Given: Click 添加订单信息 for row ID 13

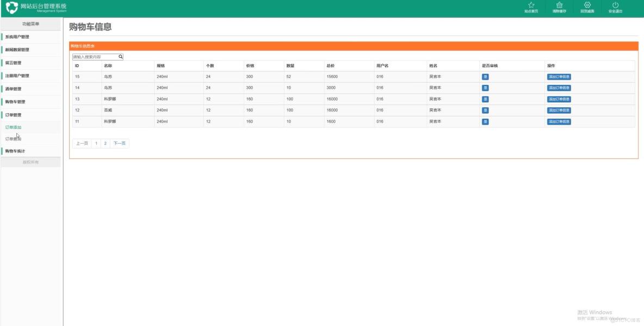Looking at the screenshot, I should 559,99.
